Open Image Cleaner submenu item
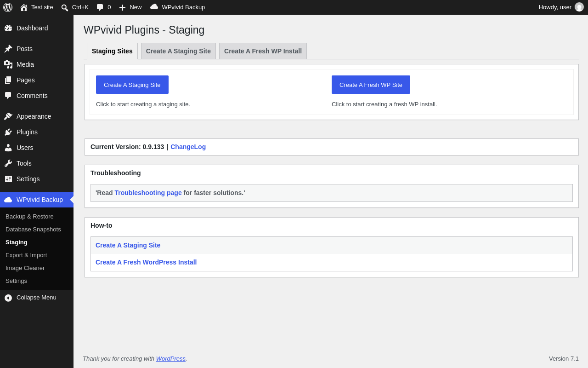The width and height of the screenshot is (588, 368). [x=25, y=268]
